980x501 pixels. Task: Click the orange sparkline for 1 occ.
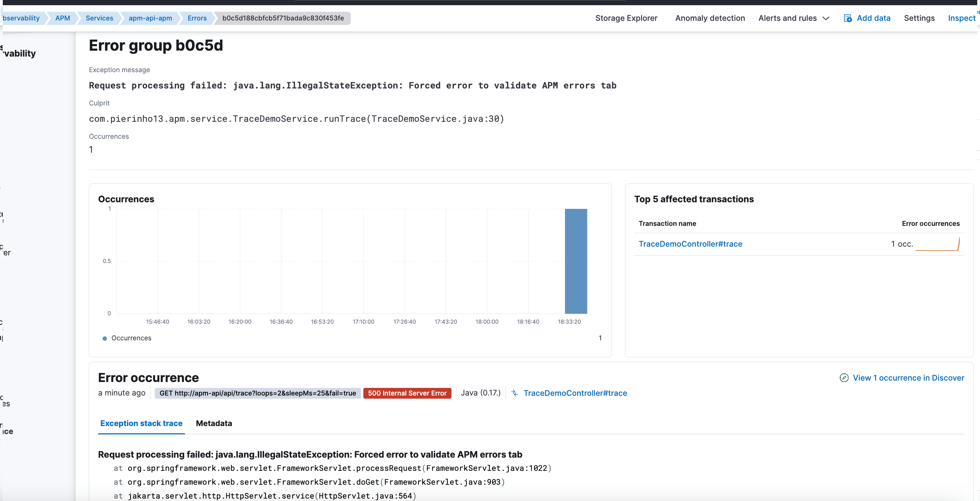point(937,244)
